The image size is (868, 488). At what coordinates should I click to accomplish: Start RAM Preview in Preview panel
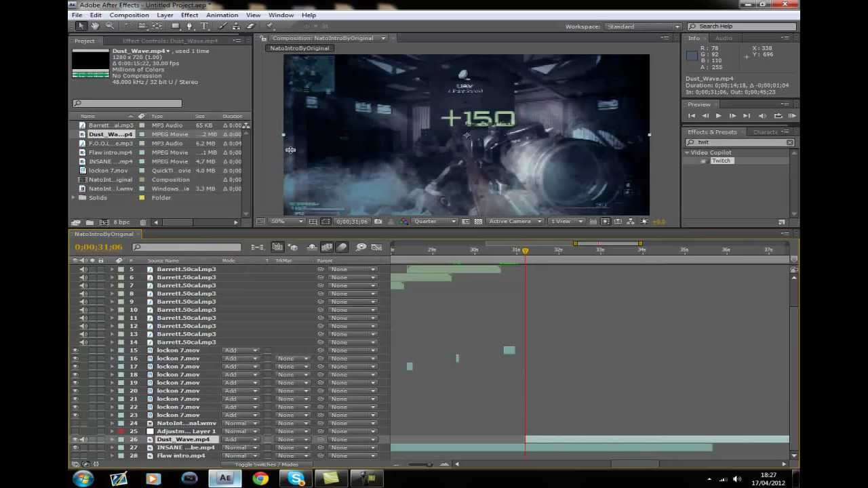point(792,116)
